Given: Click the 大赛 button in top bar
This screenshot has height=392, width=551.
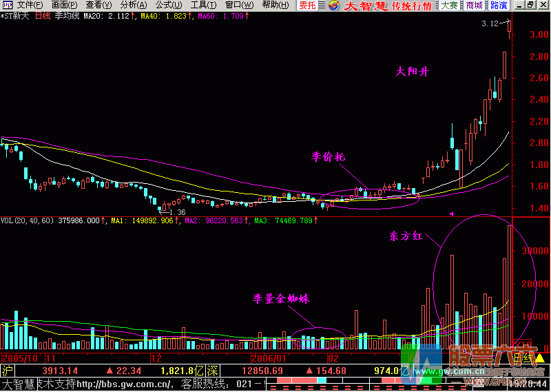Looking at the screenshot, I should pos(449,6).
